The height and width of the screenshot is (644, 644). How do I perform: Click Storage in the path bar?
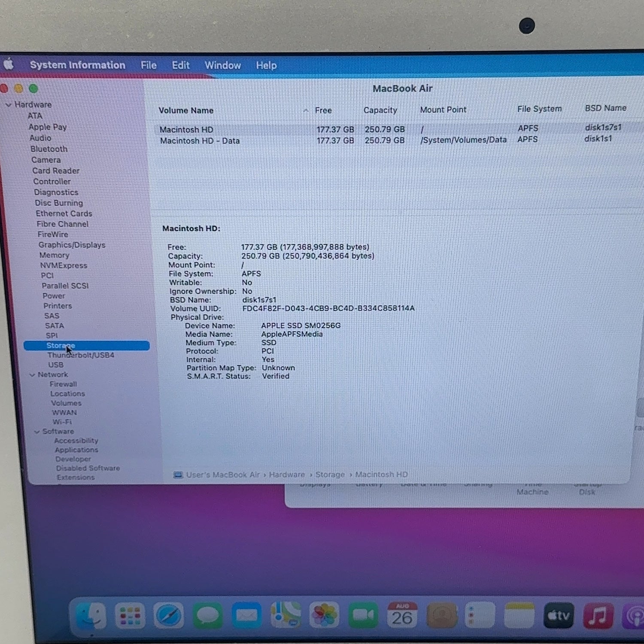pos(330,474)
